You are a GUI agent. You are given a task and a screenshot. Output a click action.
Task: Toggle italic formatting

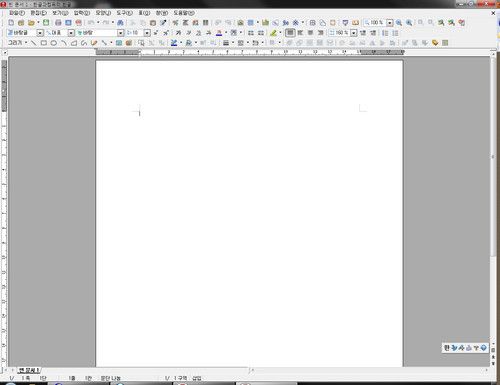pyautogui.click(x=189, y=33)
